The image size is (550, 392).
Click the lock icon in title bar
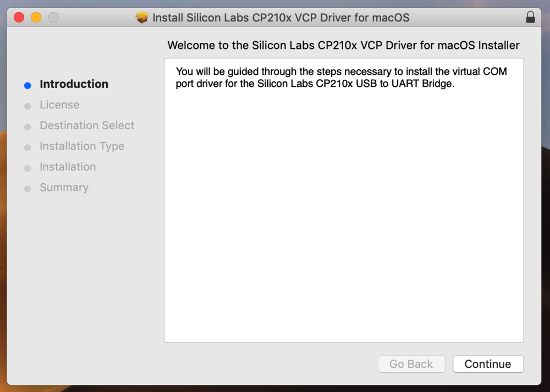(530, 17)
